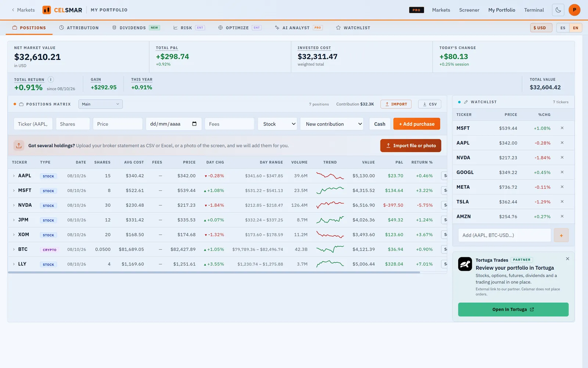Remove GOOGL from the watchlist
The height and width of the screenshot is (368, 588).
click(x=562, y=172)
